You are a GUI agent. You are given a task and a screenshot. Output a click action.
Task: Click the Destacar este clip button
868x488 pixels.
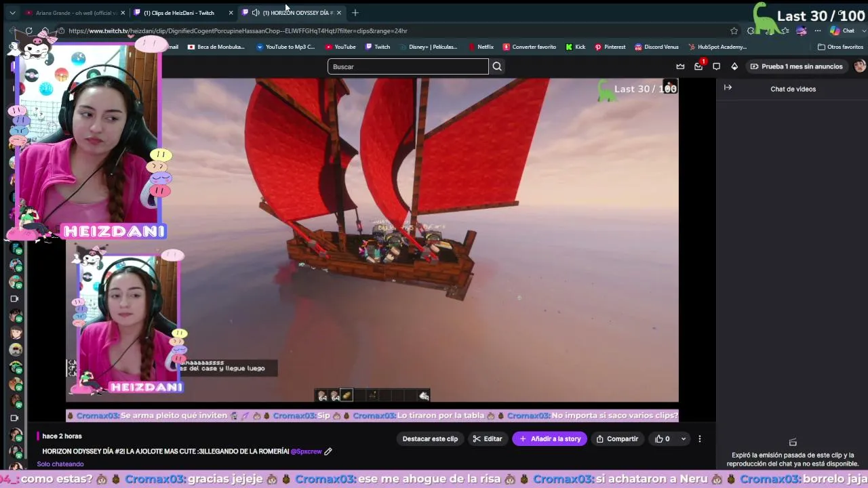430,439
